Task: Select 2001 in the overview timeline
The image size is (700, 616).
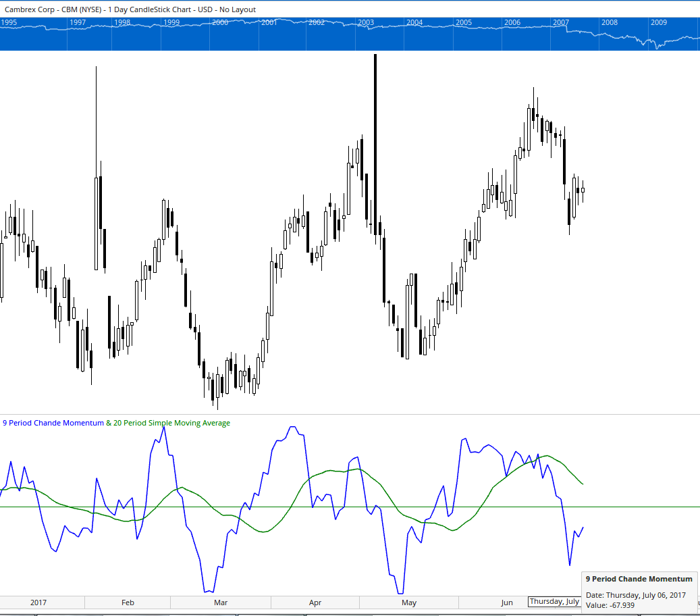Action: coord(269,22)
